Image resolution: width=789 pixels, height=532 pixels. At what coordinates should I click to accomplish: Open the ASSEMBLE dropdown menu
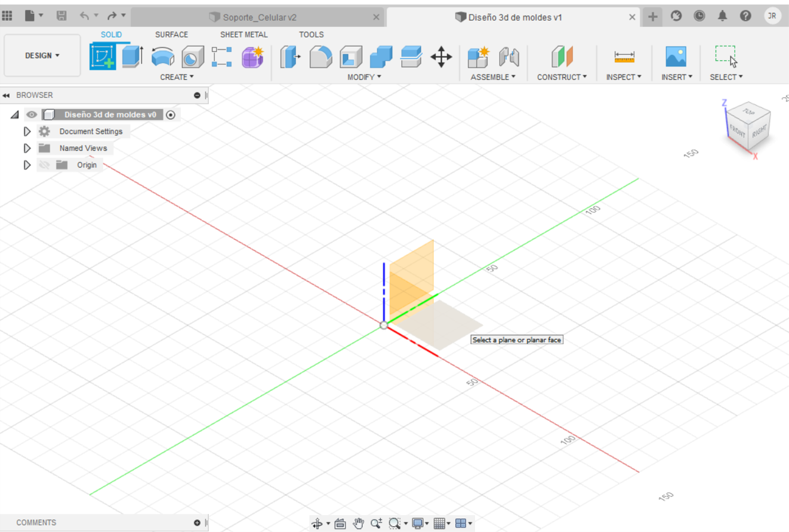(x=493, y=77)
